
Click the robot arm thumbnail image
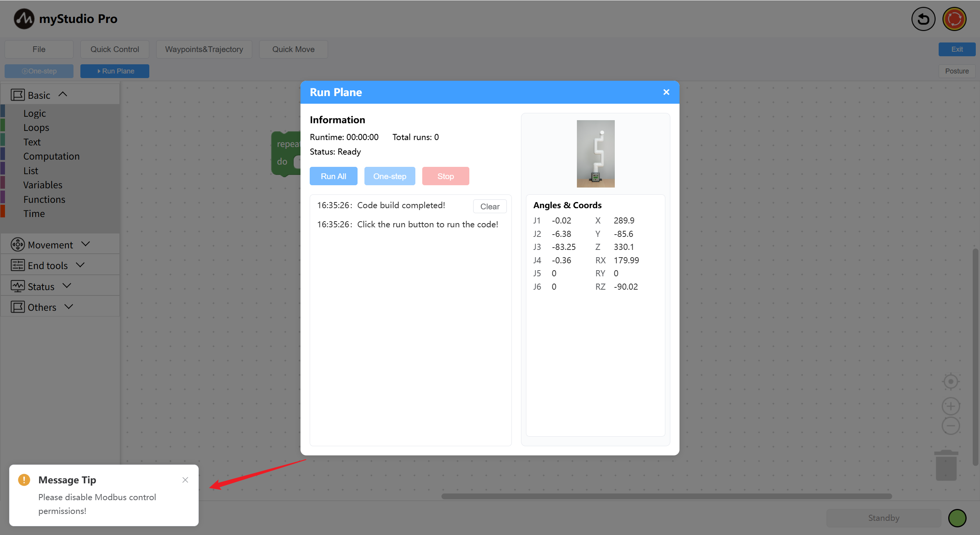click(x=595, y=154)
